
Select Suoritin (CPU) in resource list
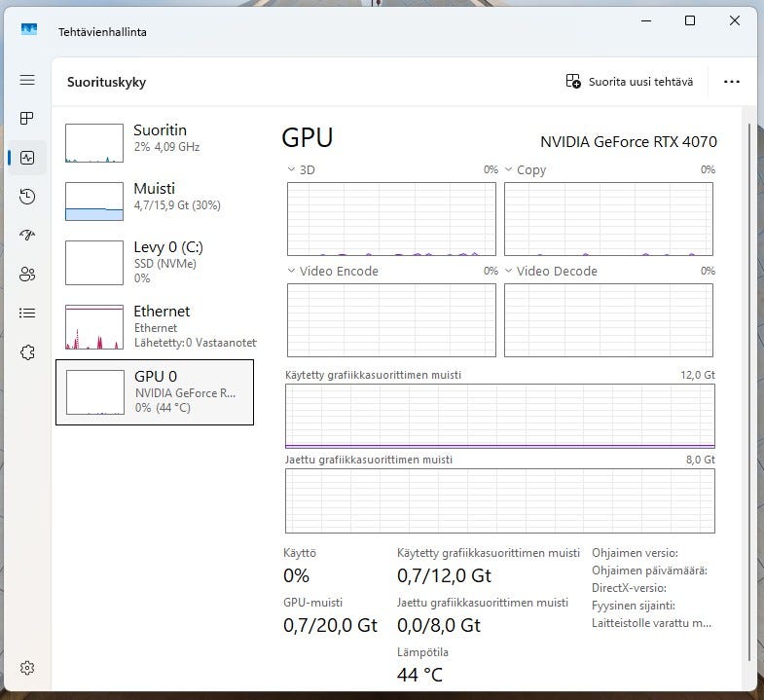(154, 143)
